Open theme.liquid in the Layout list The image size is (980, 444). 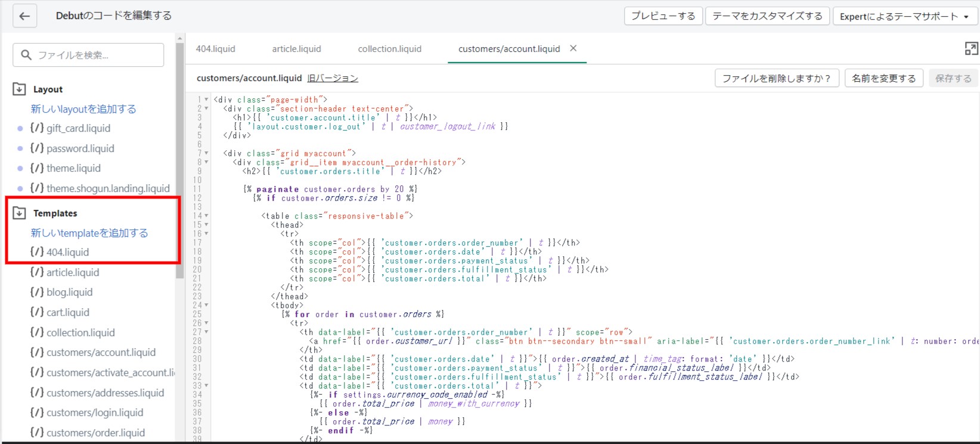73,168
